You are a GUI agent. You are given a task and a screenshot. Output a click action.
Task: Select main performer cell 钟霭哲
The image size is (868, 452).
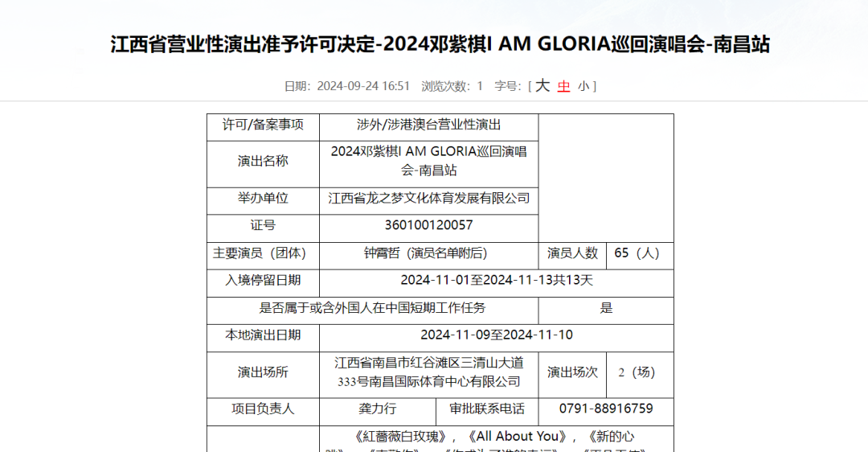tap(426, 253)
